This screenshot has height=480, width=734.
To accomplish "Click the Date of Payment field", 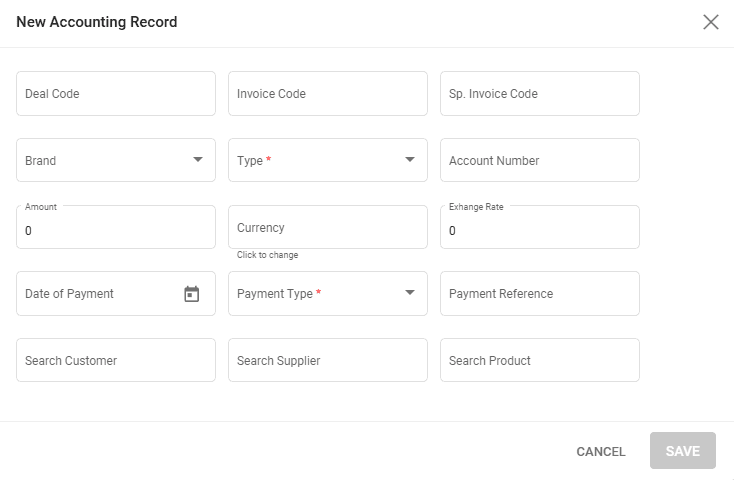I will (x=100, y=294).
